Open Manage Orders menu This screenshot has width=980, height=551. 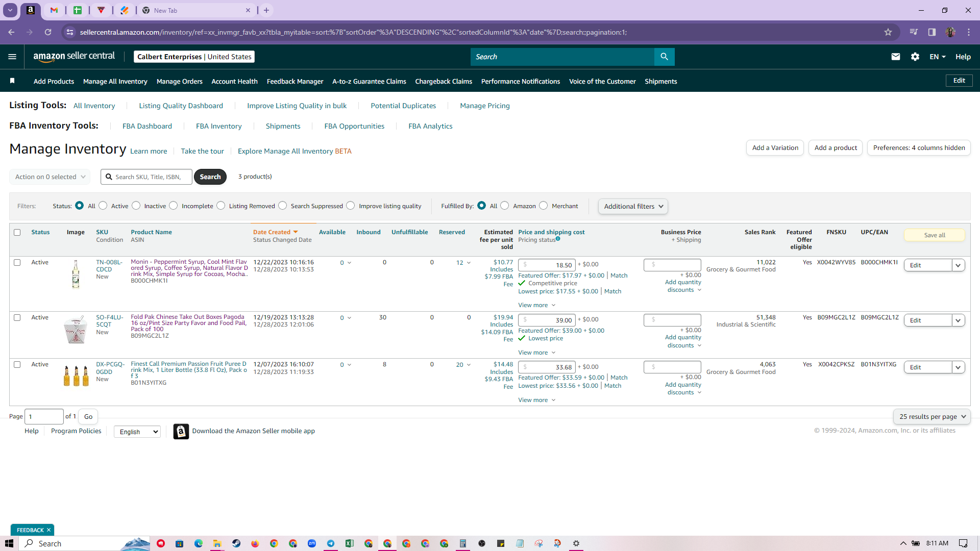pyautogui.click(x=180, y=81)
